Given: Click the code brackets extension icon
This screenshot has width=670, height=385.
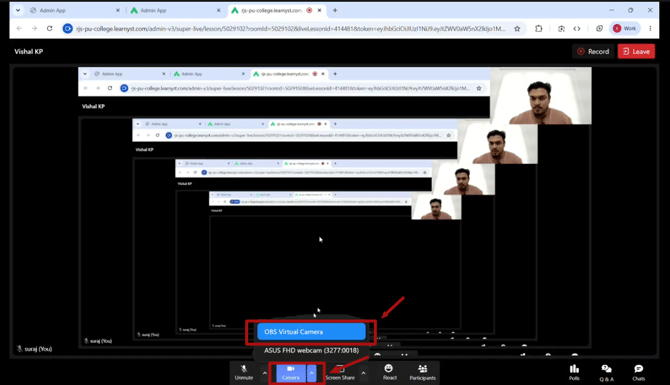Looking at the screenshot, I should tap(577, 29).
